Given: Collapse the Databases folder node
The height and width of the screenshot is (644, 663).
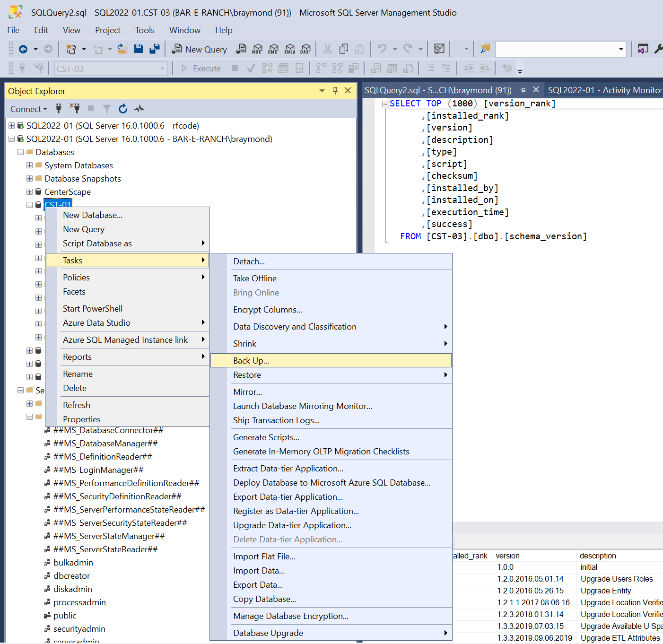Looking at the screenshot, I should [x=20, y=152].
